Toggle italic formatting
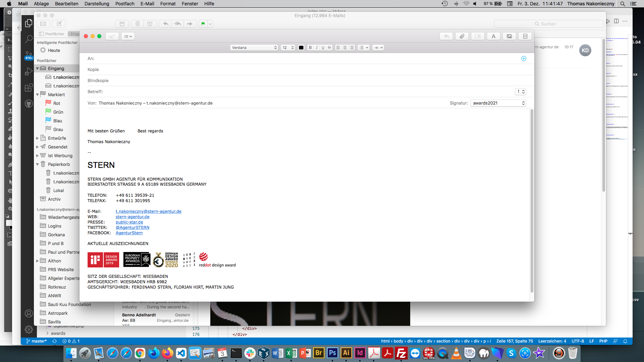The image size is (644, 362). click(x=317, y=48)
